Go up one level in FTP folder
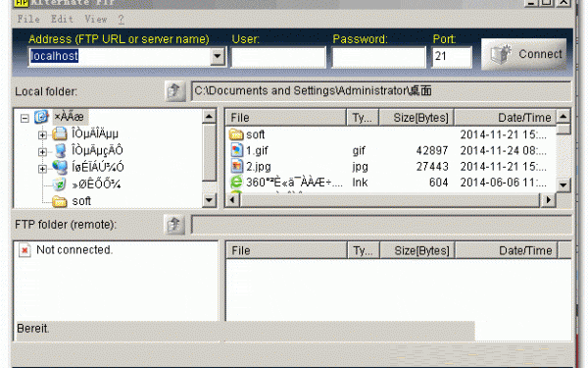Image resolution: width=588 pixels, height=368 pixels. coord(174,225)
